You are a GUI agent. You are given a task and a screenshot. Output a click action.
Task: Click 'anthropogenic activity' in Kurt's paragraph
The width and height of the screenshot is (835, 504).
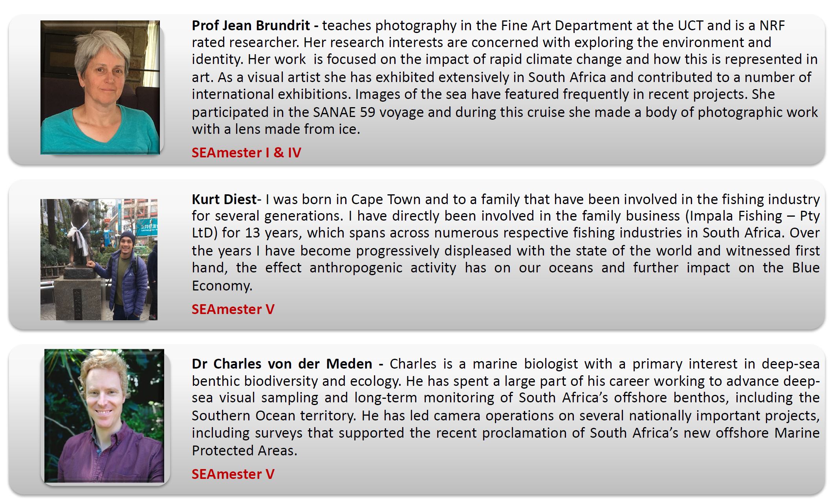click(383, 268)
